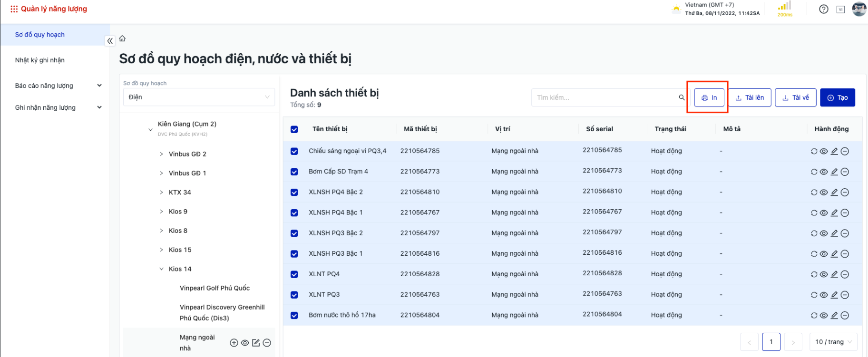Focus the Tìm kiếm search field

[604, 97]
